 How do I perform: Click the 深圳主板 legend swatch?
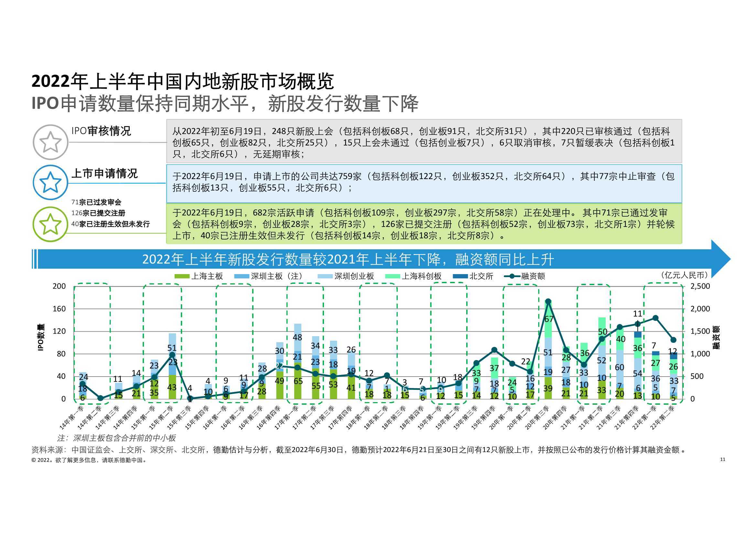coord(241,276)
